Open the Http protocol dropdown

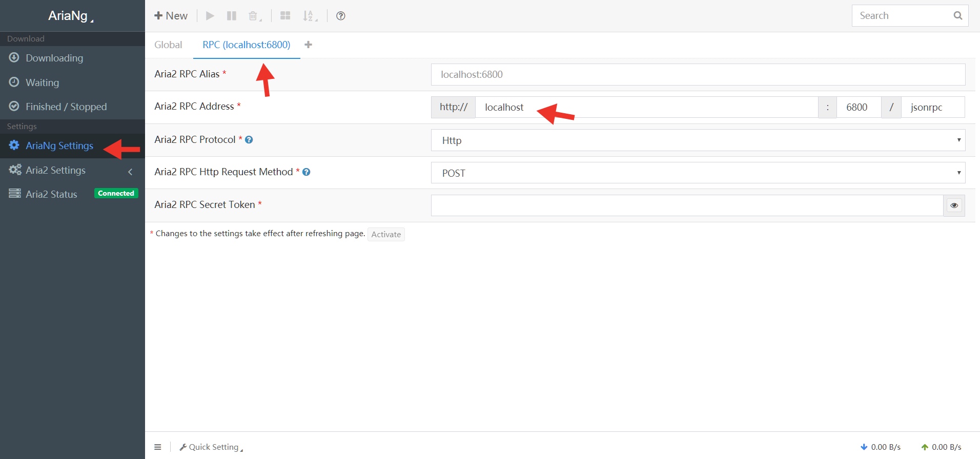click(x=698, y=140)
